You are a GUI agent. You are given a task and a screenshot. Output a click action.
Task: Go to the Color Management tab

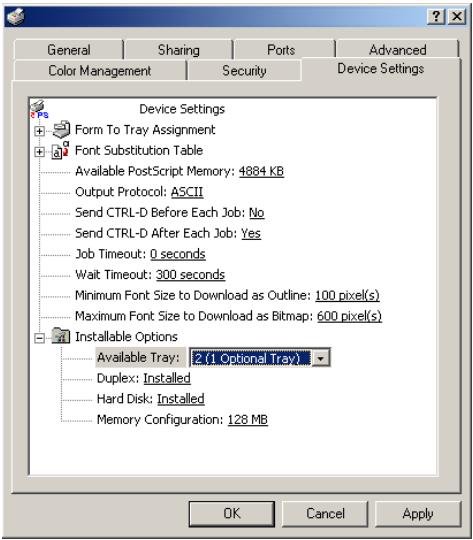(100, 71)
